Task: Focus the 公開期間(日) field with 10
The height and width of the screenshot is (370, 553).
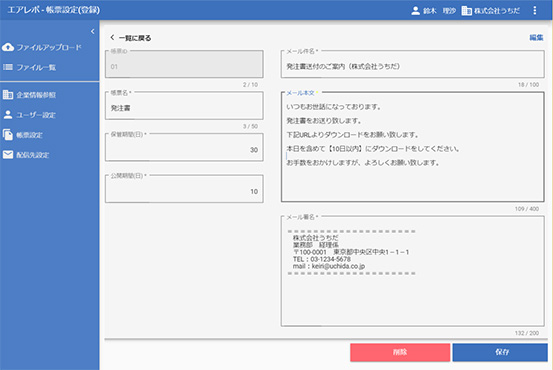Action: pyautogui.click(x=184, y=189)
